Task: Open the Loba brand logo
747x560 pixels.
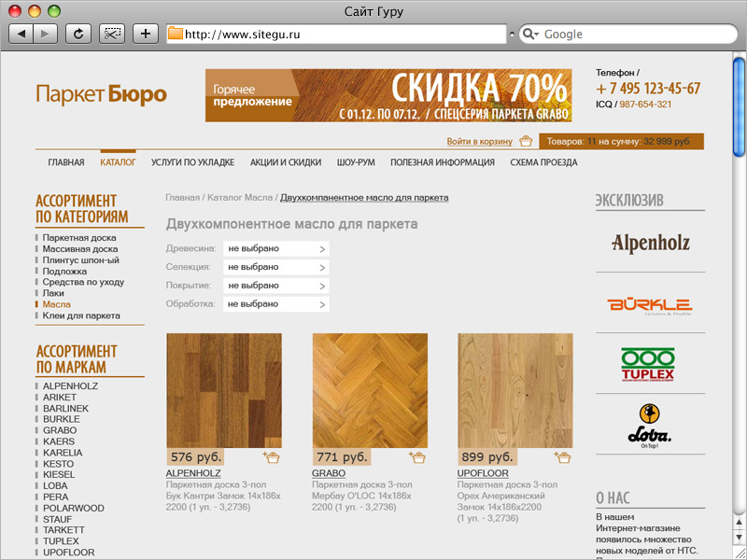Action: pos(649,427)
